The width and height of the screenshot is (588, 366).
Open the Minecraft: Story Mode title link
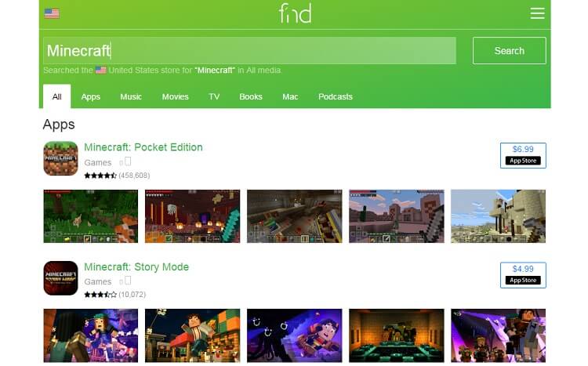click(x=136, y=266)
